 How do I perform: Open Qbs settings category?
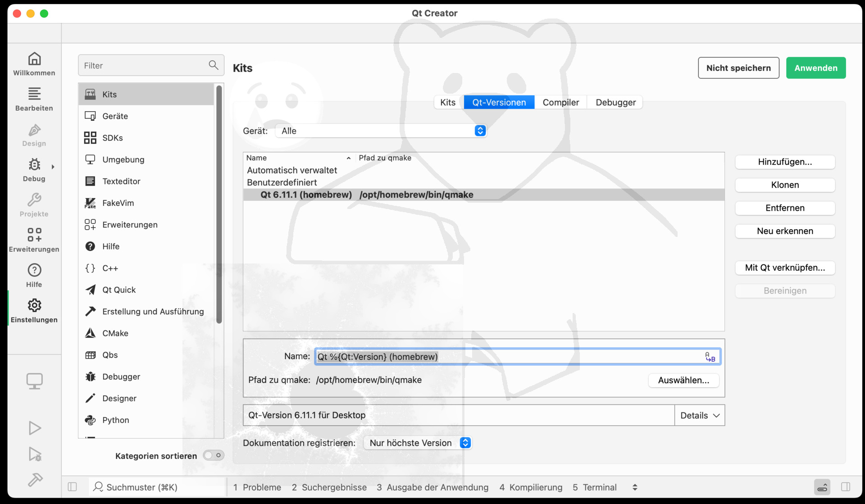click(x=146, y=355)
